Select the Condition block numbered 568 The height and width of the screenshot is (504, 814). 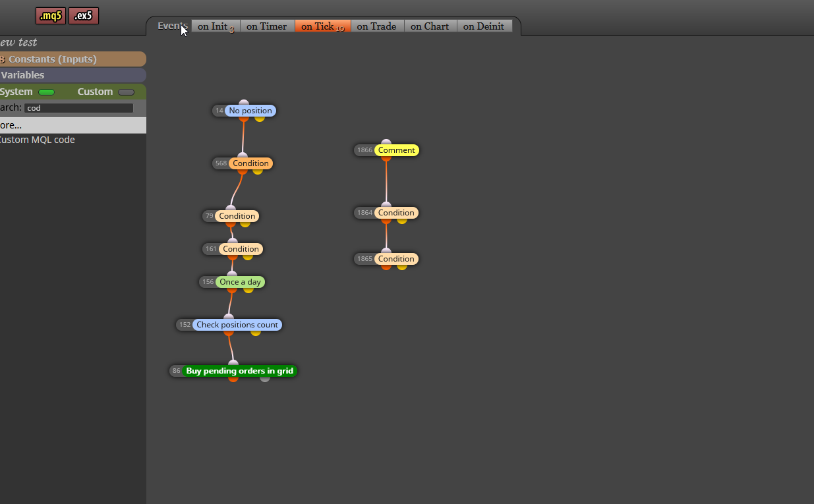(250, 163)
